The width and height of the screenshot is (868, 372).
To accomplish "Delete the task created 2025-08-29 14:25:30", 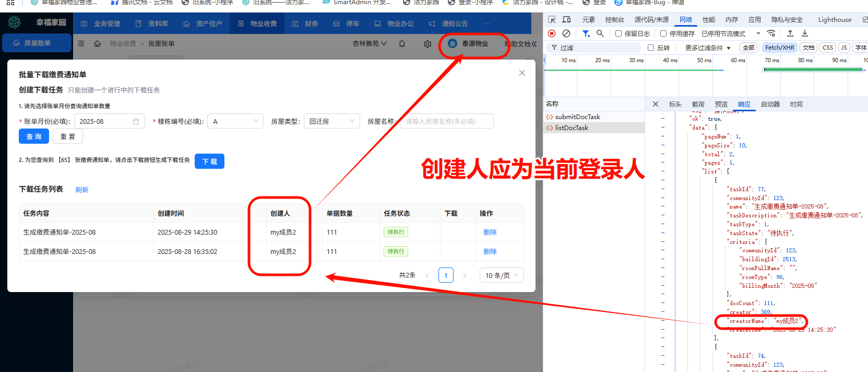I will pyautogui.click(x=490, y=232).
